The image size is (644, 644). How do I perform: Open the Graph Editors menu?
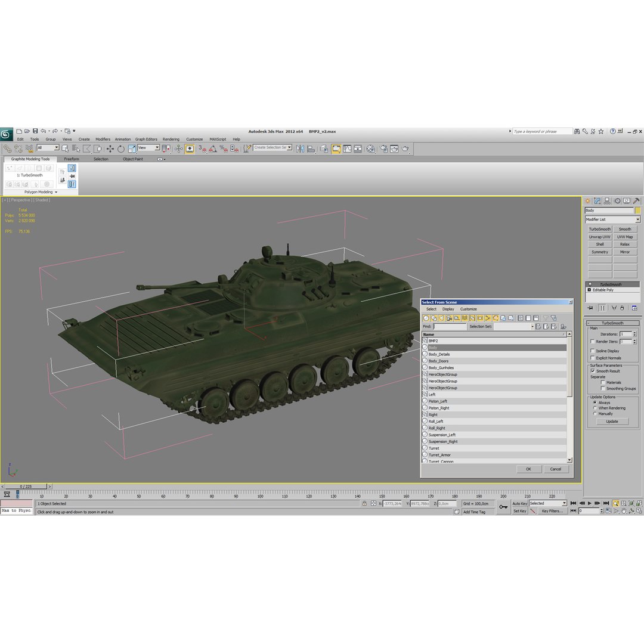click(x=146, y=139)
